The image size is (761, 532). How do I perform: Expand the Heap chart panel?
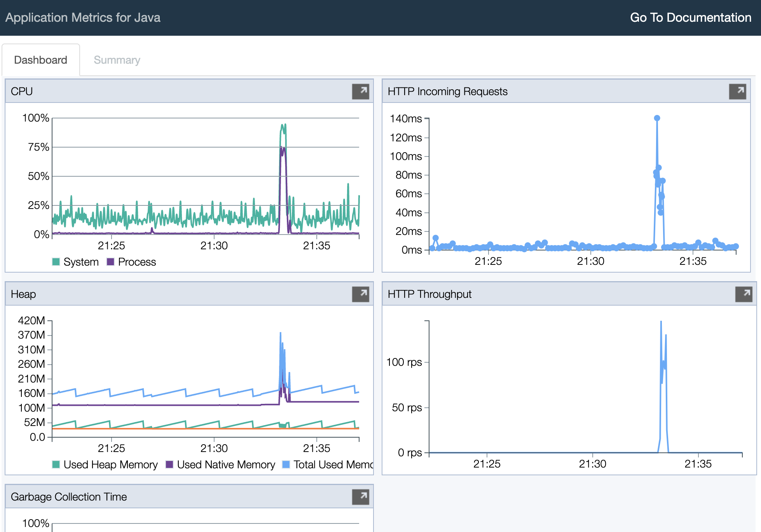[x=360, y=294]
